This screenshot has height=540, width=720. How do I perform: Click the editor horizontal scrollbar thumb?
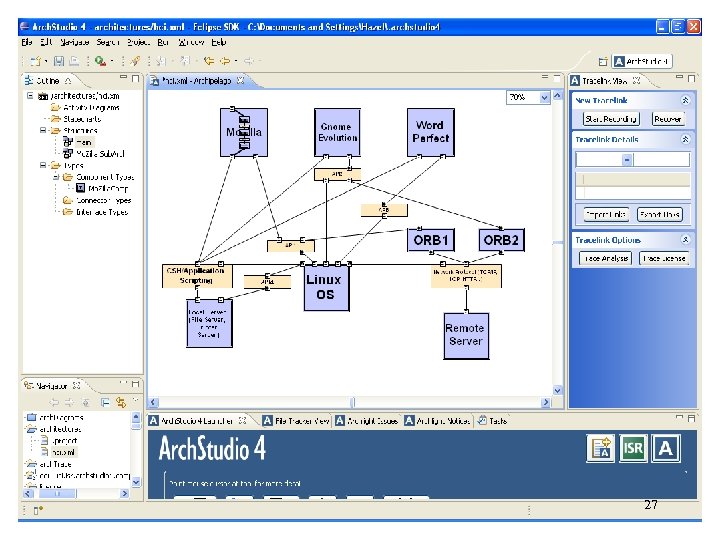tap(353, 403)
